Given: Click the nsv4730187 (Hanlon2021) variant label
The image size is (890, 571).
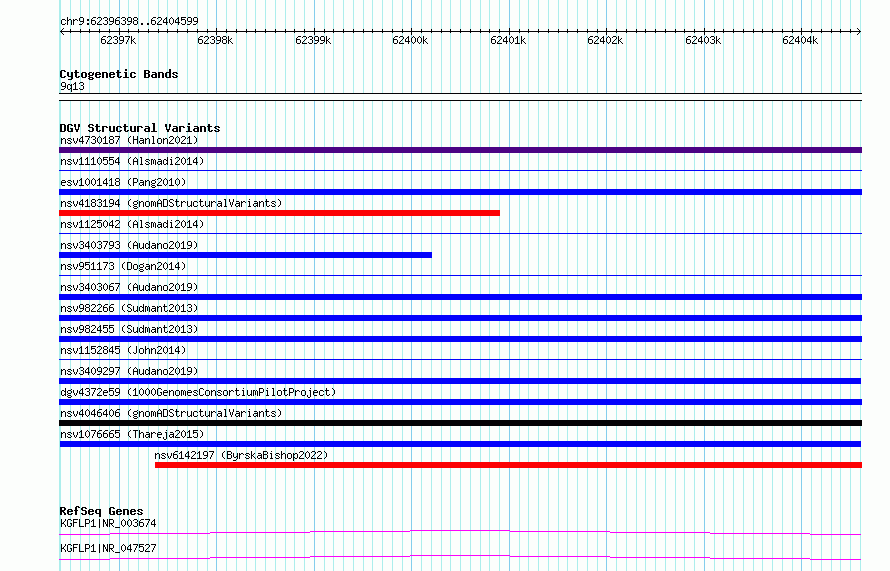Looking at the screenshot, I should [129, 140].
